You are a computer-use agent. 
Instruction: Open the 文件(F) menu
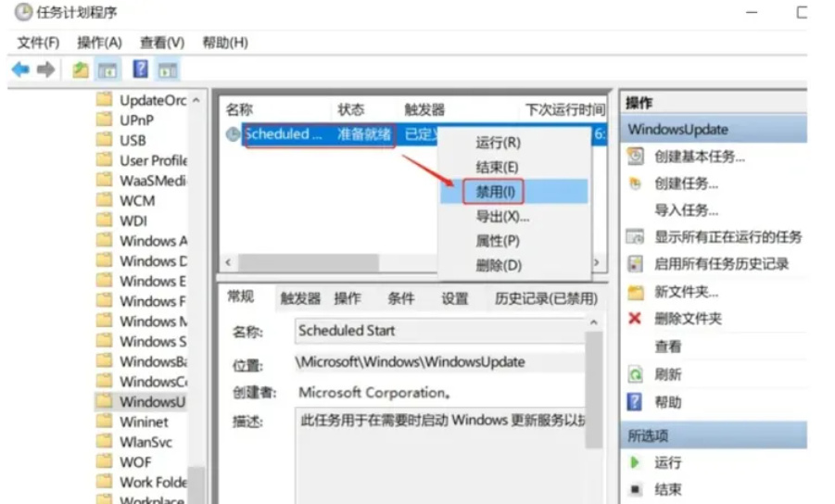38,43
